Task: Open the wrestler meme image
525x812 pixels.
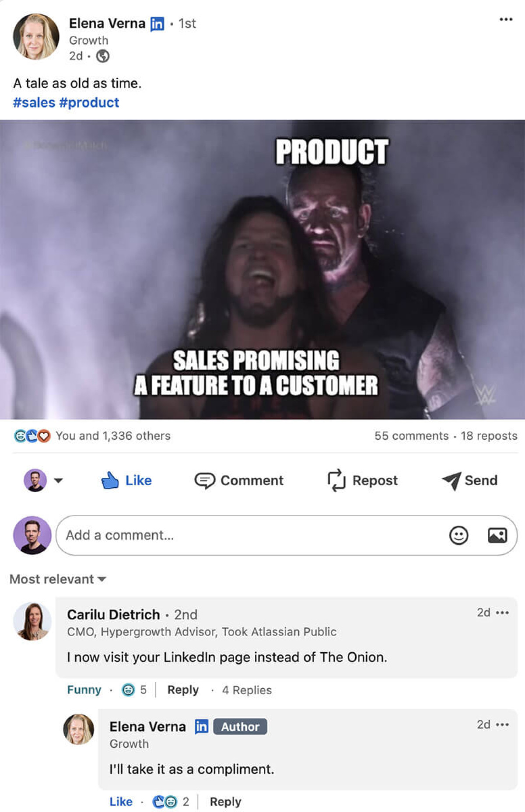Action: pos(262,269)
